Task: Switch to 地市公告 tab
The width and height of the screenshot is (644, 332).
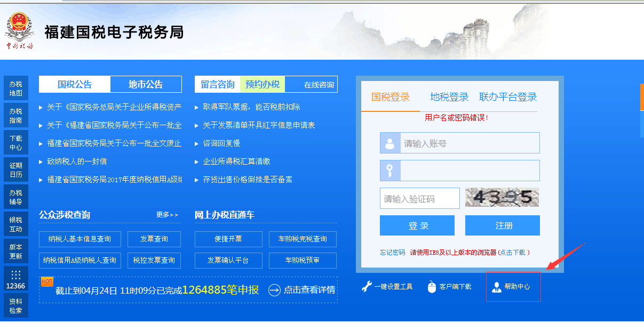Action: click(x=146, y=84)
